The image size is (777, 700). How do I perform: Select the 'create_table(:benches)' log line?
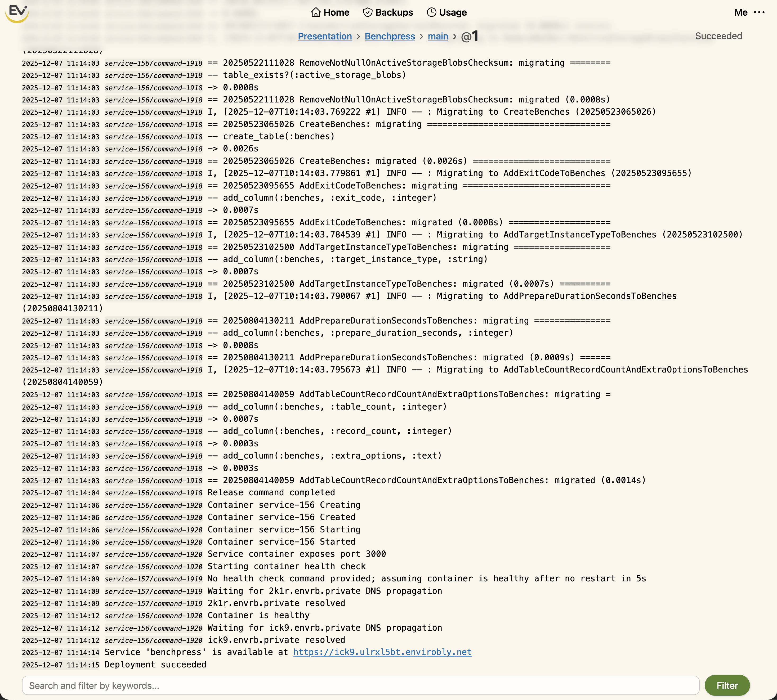[279, 137]
